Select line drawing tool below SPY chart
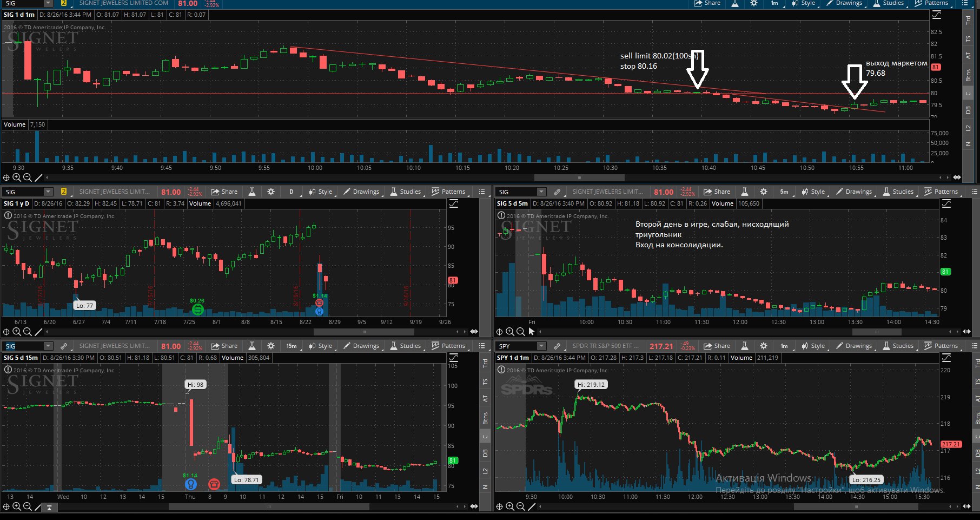 point(531,506)
